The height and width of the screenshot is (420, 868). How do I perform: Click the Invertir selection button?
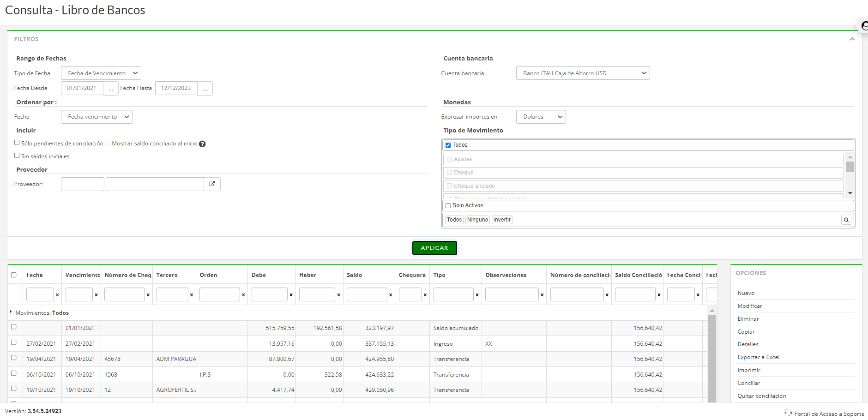click(502, 220)
